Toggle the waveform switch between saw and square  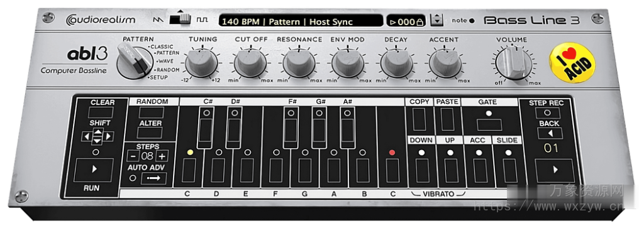180,19
